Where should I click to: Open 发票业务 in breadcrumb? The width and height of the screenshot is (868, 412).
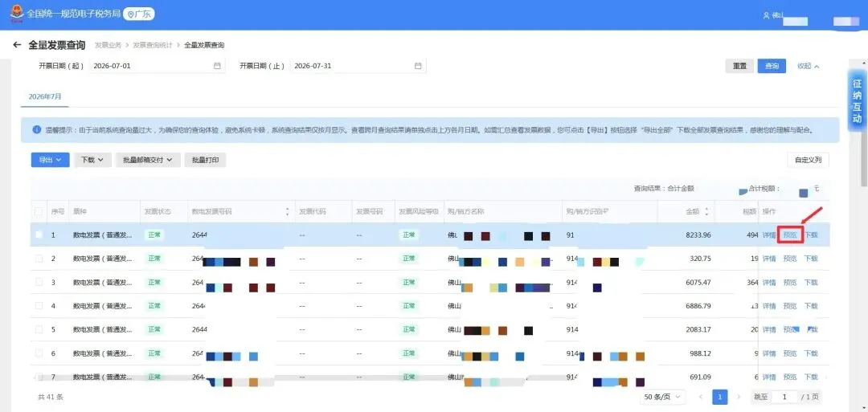[x=108, y=45]
